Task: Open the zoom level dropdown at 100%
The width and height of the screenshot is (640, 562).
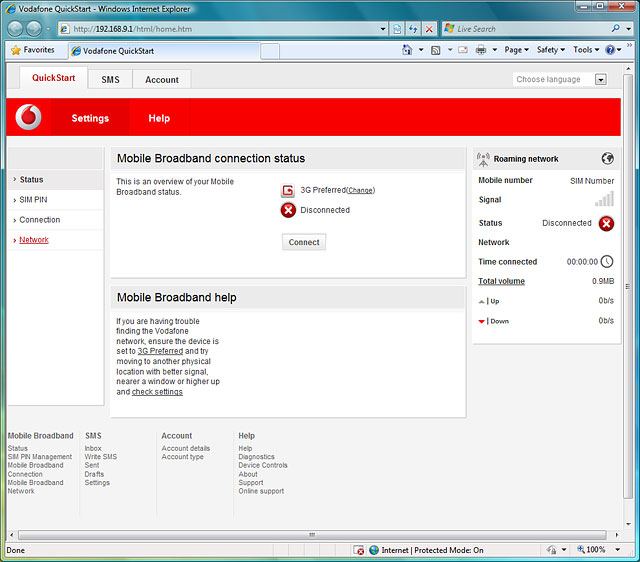Action: (x=615, y=550)
